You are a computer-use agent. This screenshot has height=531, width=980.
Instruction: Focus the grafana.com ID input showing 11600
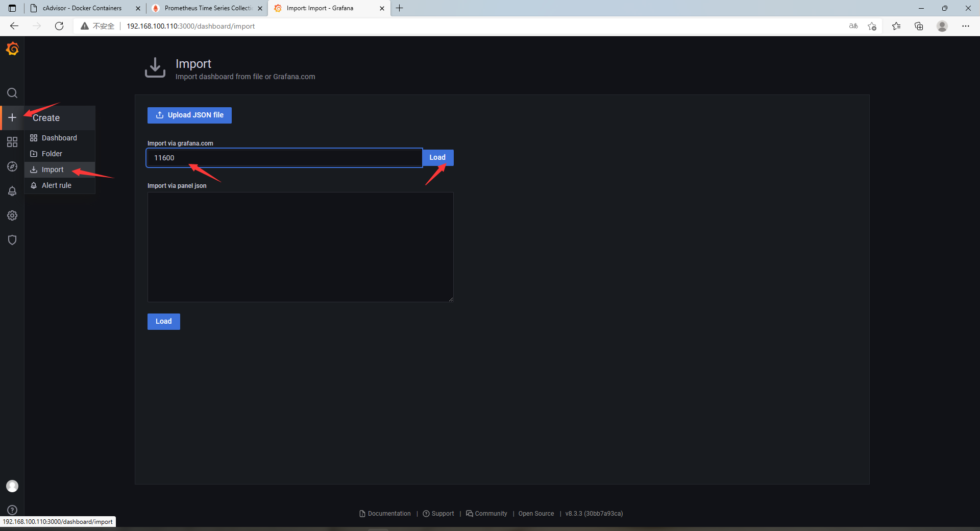(284, 158)
